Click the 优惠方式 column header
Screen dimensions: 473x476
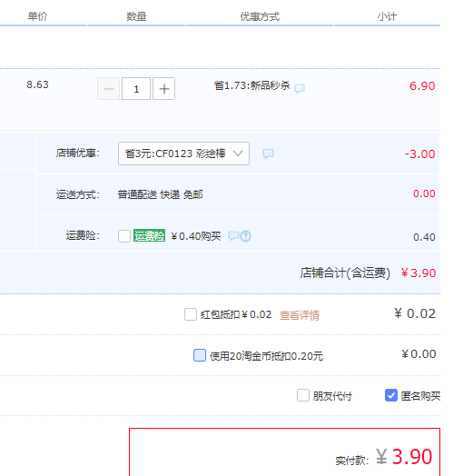tap(260, 16)
